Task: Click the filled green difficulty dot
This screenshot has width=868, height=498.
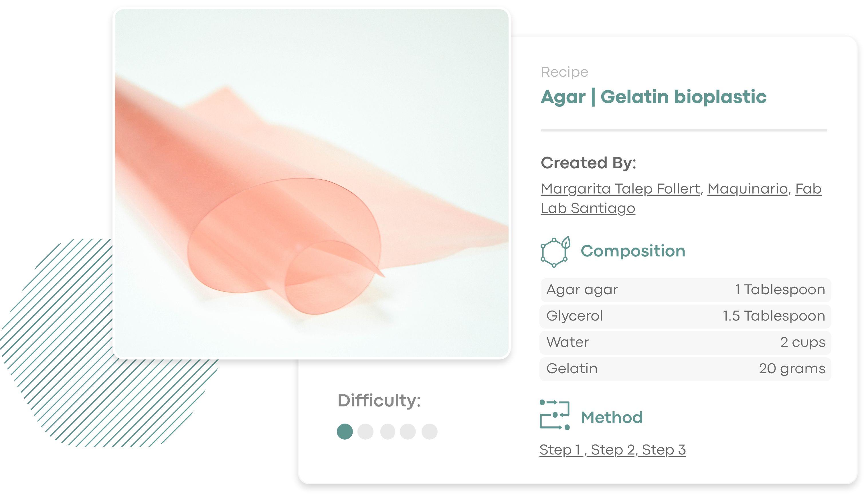Action: (344, 431)
